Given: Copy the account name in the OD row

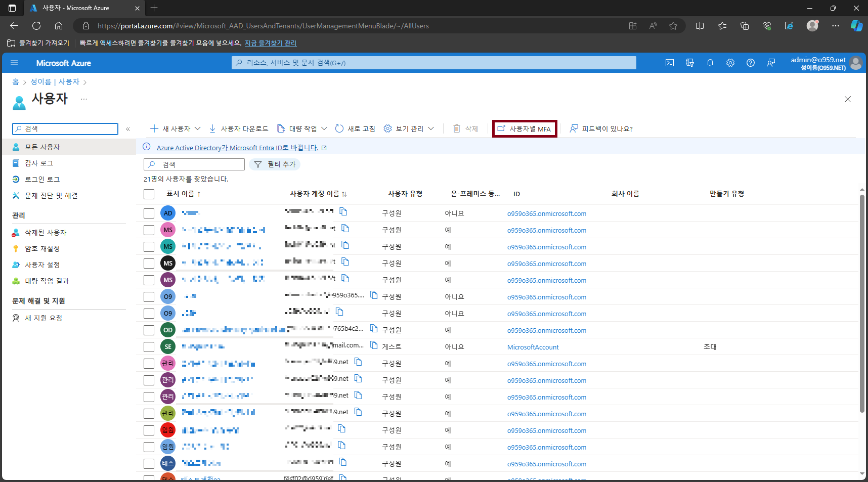Looking at the screenshot, I should pos(374,328).
